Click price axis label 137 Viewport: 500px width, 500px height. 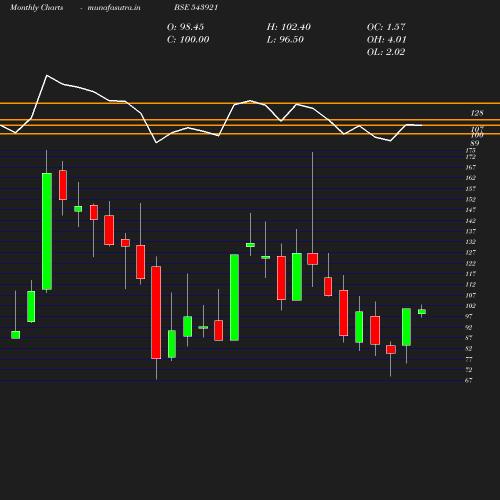click(x=470, y=231)
